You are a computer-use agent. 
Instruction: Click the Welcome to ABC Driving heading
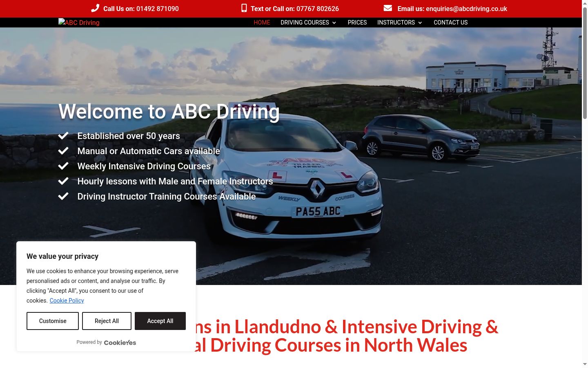tap(169, 112)
